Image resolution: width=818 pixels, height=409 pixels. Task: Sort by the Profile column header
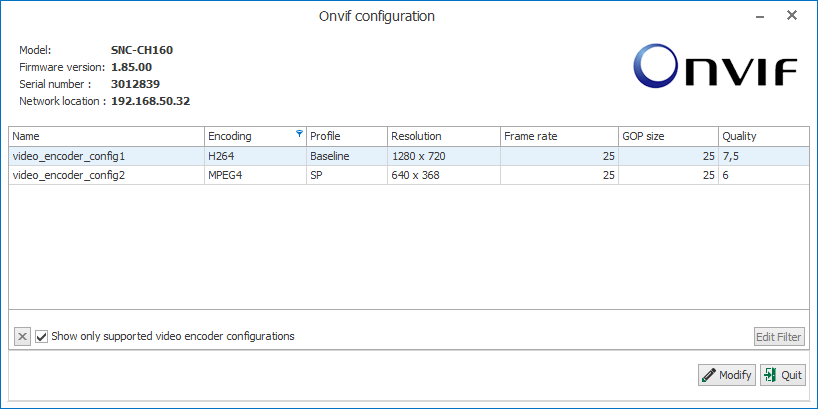point(347,136)
